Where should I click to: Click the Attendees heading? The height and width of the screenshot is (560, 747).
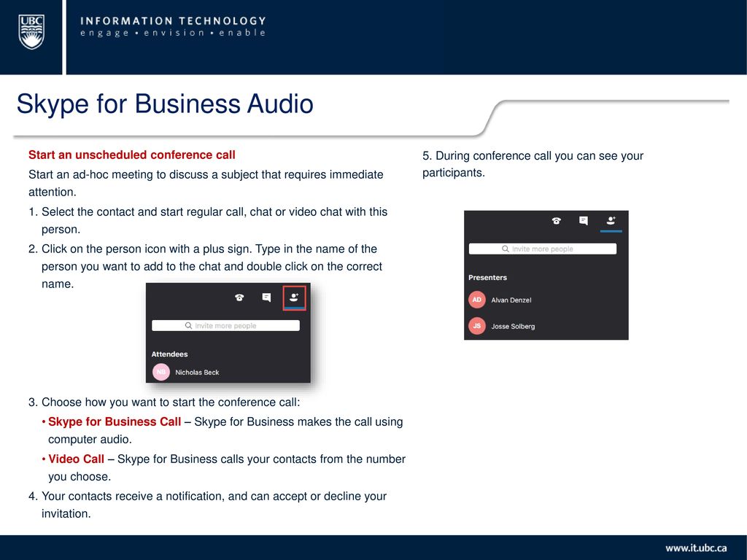click(169, 354)
